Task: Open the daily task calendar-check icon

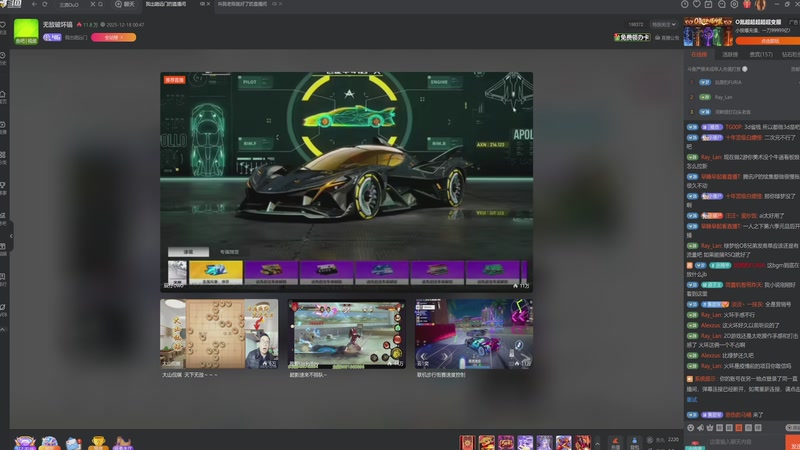Action: tap(709, 4)
